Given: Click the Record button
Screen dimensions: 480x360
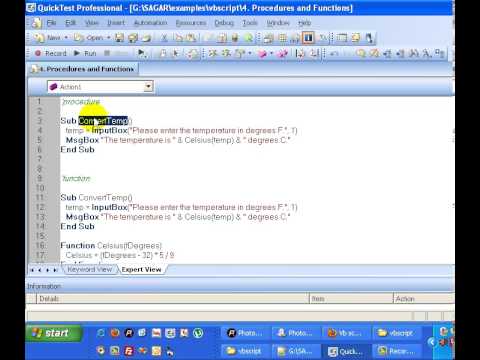Looking at the screenshot, I should 51,53.
